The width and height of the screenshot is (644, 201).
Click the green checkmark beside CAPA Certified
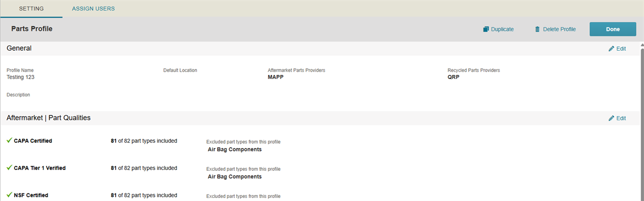pos(9,141)
